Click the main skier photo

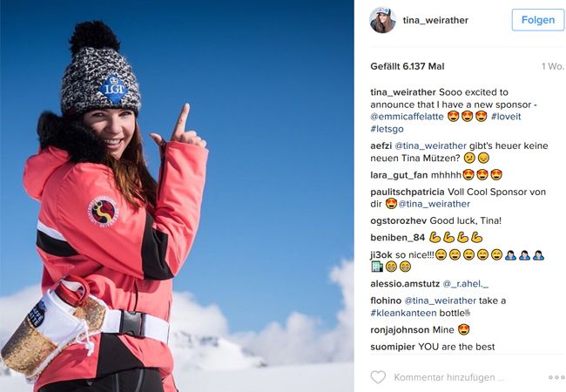point(177,196)
